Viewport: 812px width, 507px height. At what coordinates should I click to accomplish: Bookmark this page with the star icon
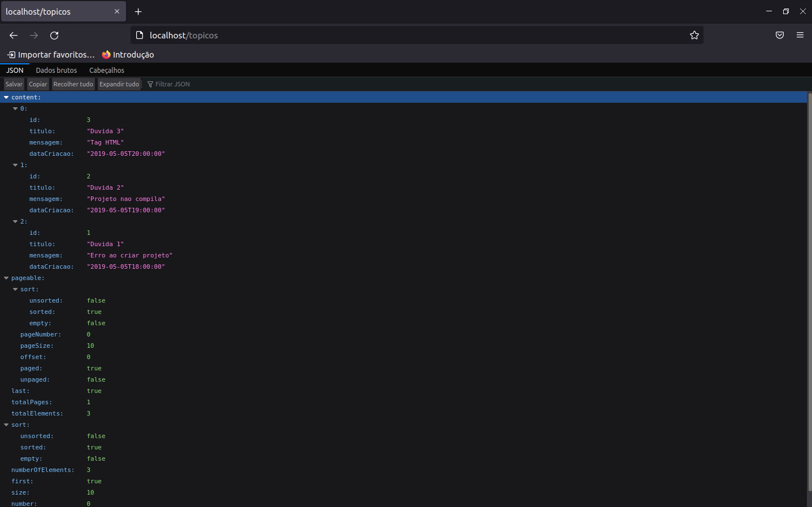[694, 35]
